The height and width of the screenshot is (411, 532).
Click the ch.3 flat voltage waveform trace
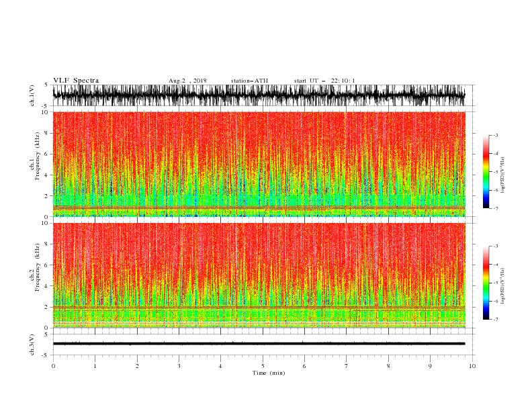point(259,344)
